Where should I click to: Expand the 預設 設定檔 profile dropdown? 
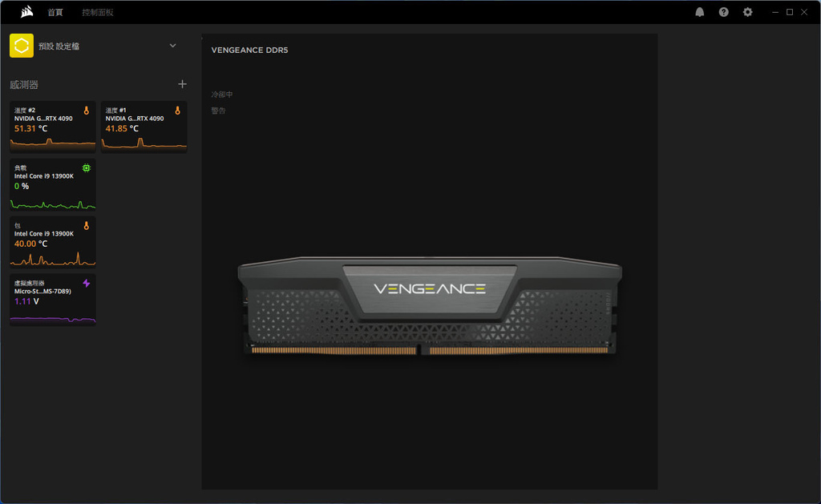(173, 46)
